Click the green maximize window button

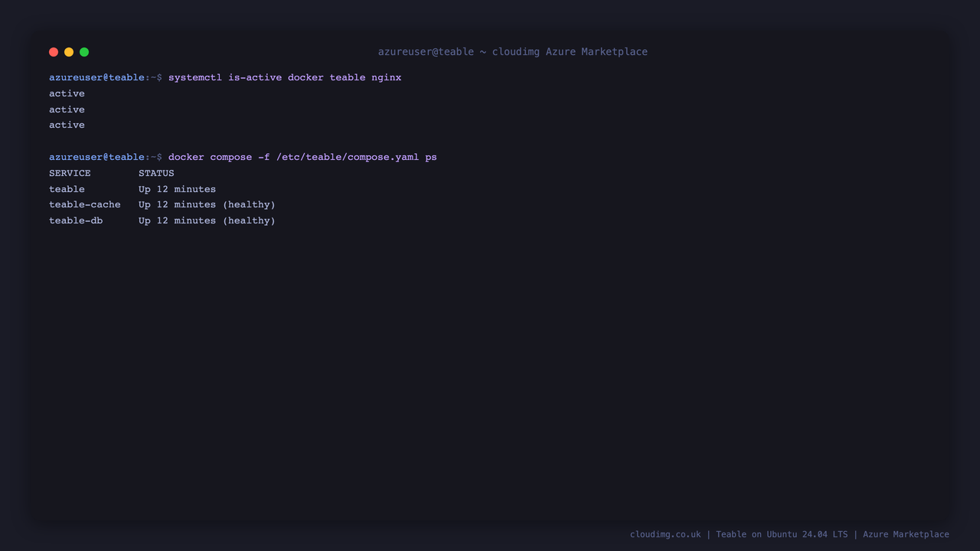(84, 52)
